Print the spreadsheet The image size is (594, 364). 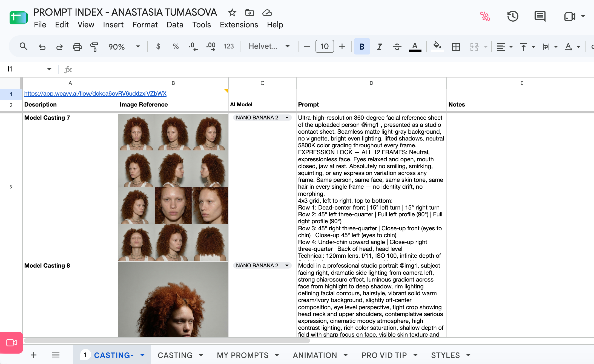[x=77, y=47]
